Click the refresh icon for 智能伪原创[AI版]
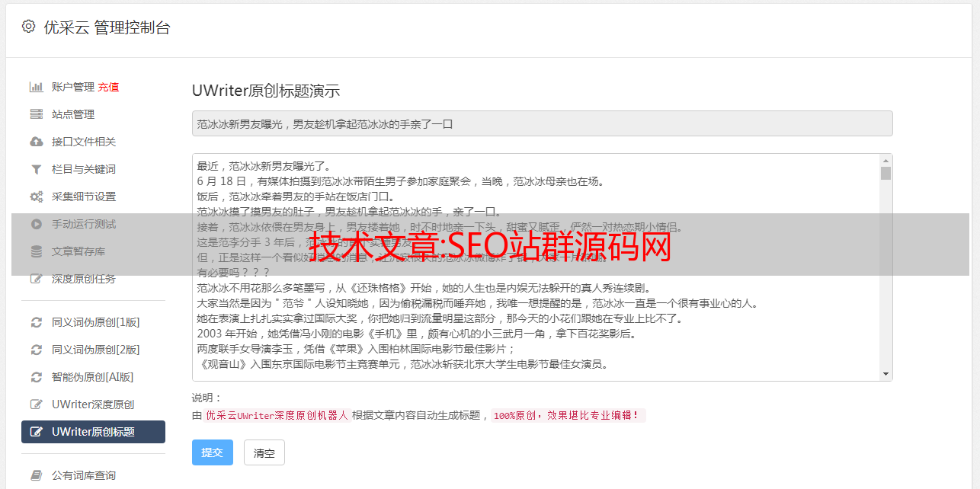The image size is (980, 489). [x=36, y=377]
